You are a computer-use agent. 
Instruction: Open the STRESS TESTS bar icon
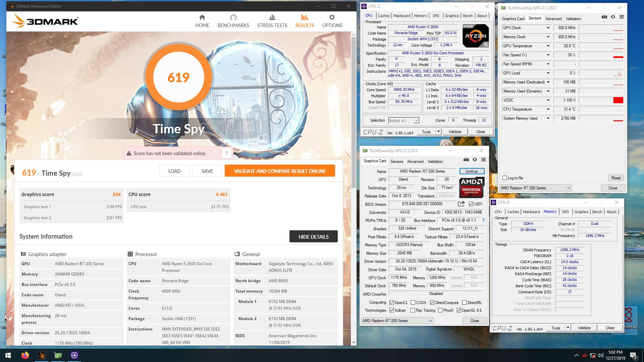click(272, 17)
